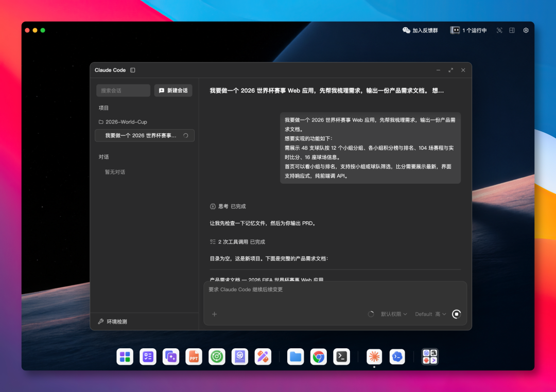Click the 1 个运行中 status text
Screen dimensions: 556x392
475,30
